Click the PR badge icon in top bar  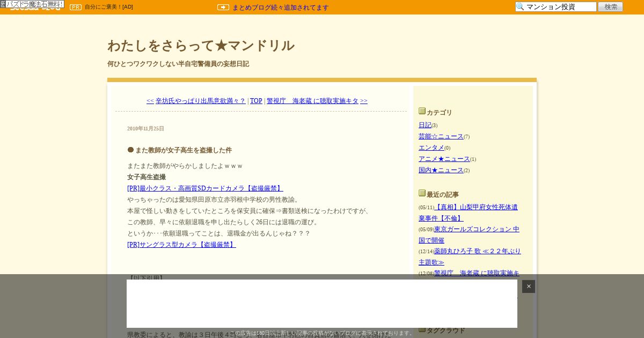[76, 7]
